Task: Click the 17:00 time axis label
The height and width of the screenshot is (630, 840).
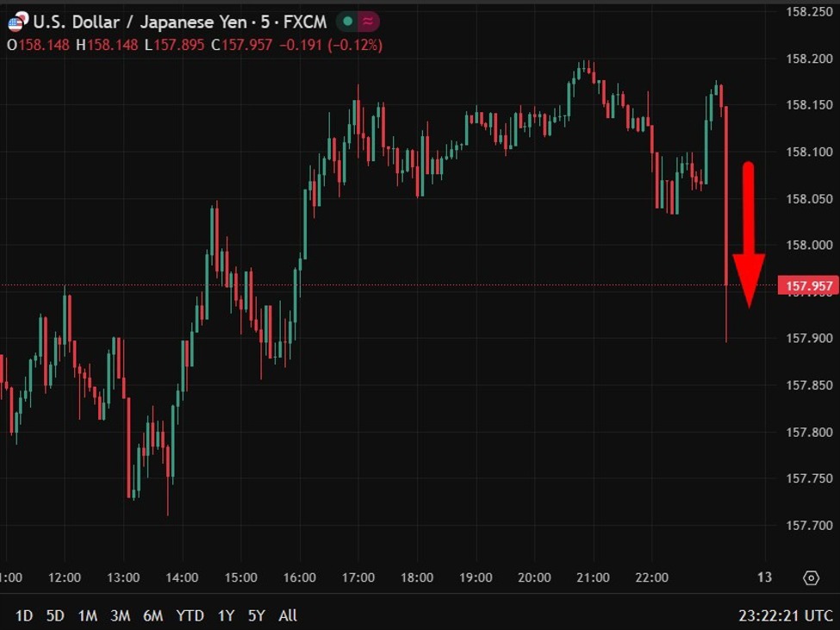Action: [358, 578]
